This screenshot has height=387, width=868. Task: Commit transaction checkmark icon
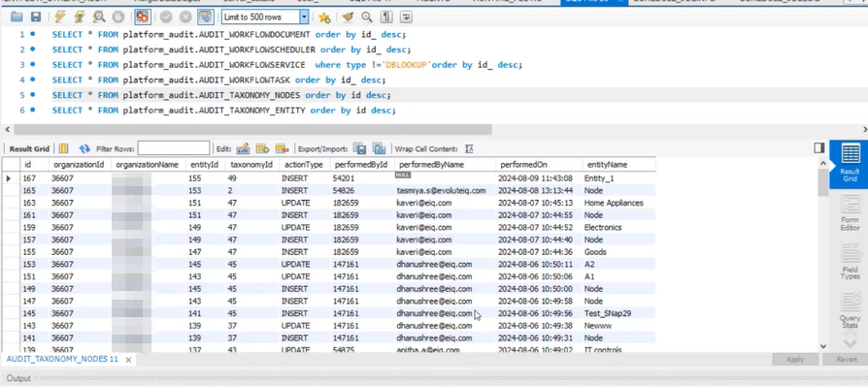click(x=166, y=17)
